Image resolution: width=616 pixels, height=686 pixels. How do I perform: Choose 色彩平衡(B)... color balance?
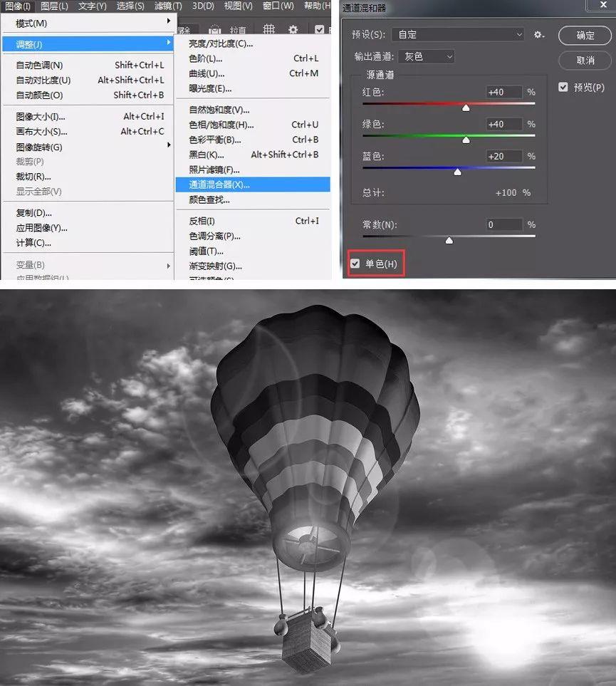coord(253,140)
